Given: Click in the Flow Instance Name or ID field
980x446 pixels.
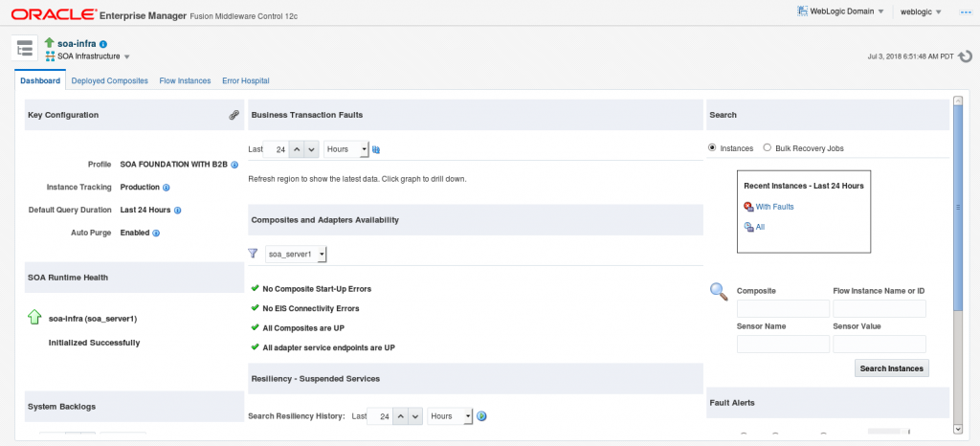Looking at the screenshot, I should (x=880, y=308).
